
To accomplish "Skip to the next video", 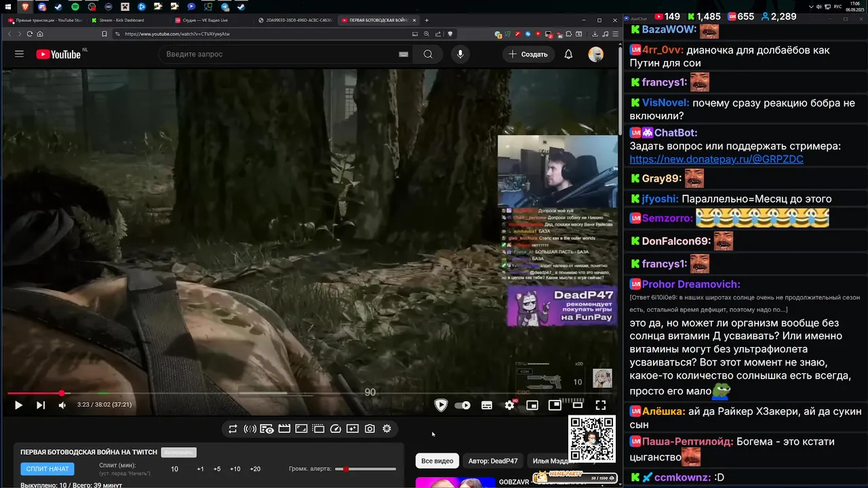I will tap(41, 405).
